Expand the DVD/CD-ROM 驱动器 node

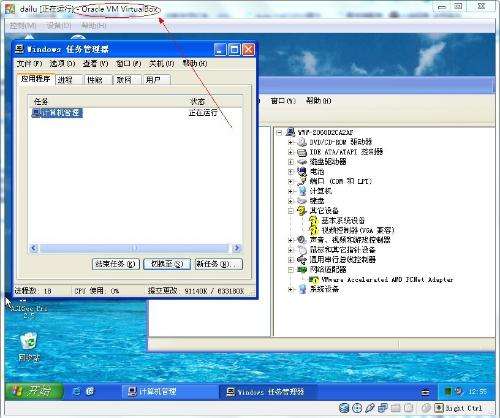[291, 142]
